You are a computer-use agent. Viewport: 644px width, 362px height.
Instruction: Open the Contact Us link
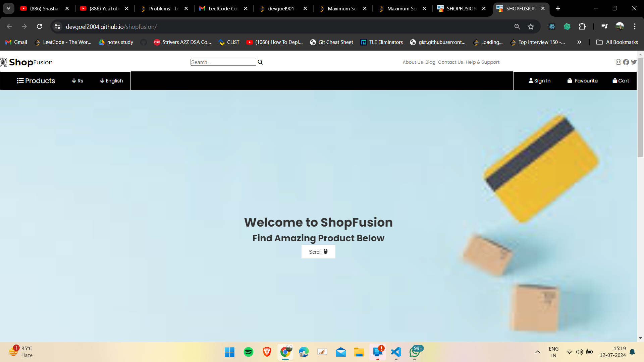click(x=450, y=62)
